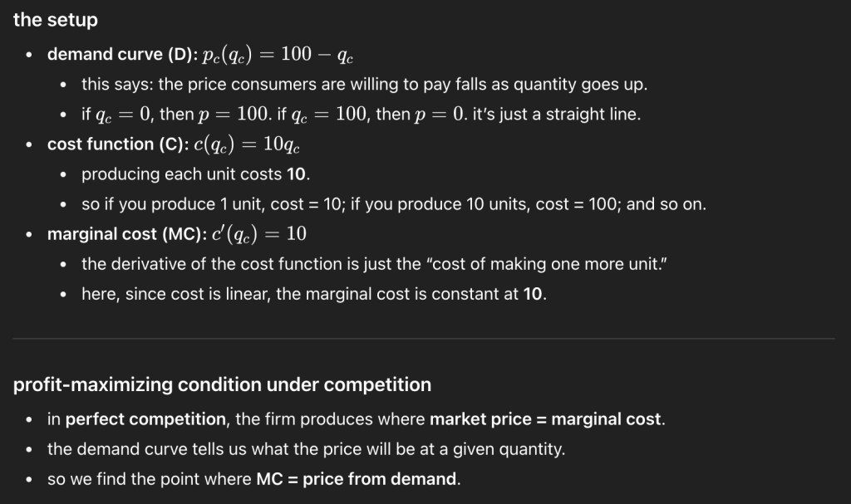Click the bullet about producing 1 unit

(393, 204)
